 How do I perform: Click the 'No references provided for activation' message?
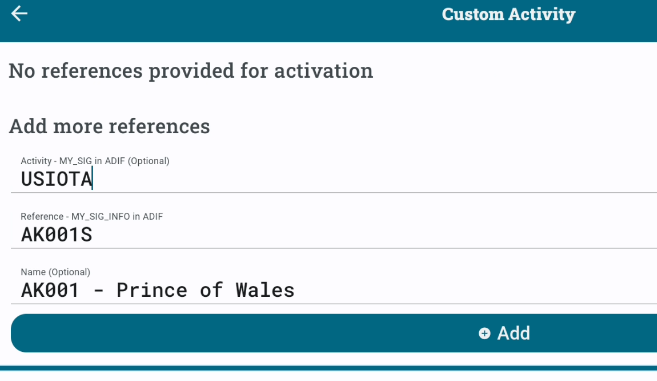191,71
